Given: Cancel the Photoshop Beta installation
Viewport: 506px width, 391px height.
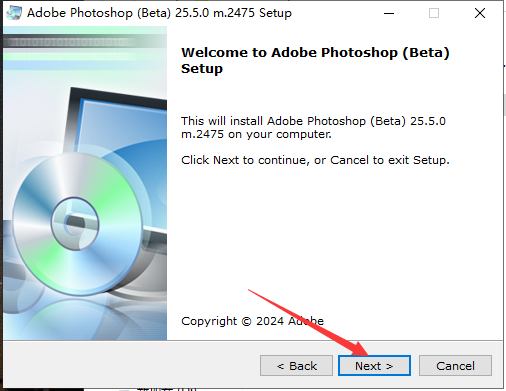Looking at the screenshot, I should coord(455,366).
